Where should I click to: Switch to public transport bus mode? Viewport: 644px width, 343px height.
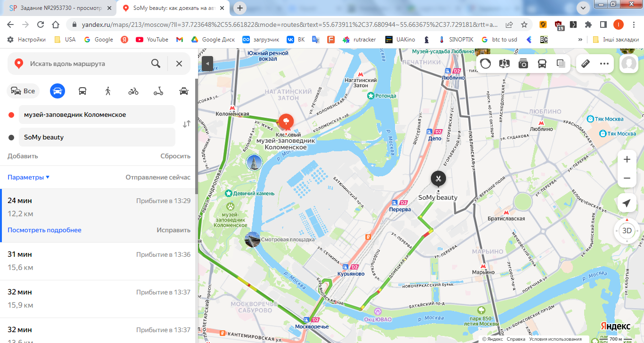(83, 91)
